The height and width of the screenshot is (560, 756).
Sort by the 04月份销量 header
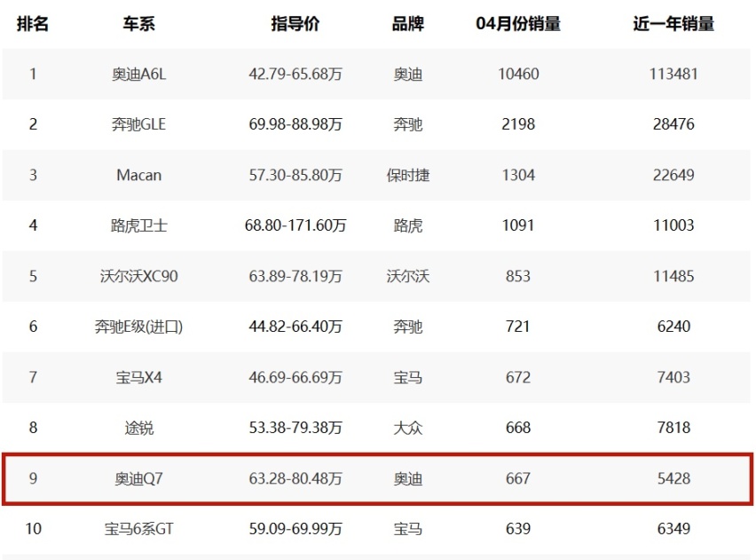click(518, 24)
